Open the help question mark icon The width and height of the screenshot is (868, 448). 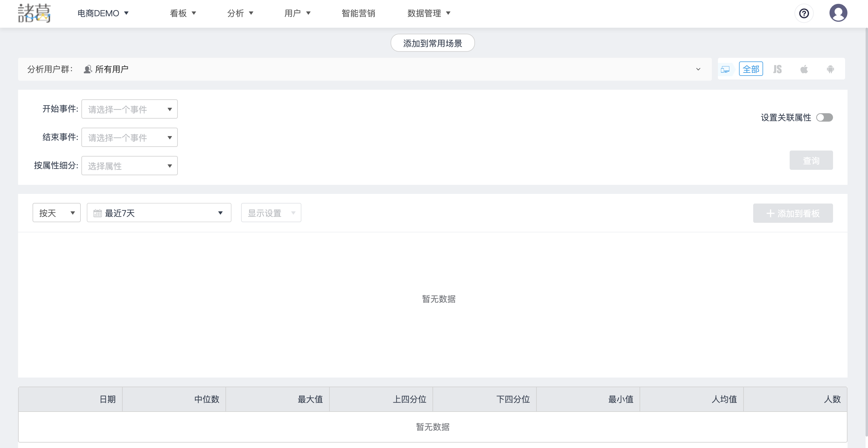tap(804, 14)
